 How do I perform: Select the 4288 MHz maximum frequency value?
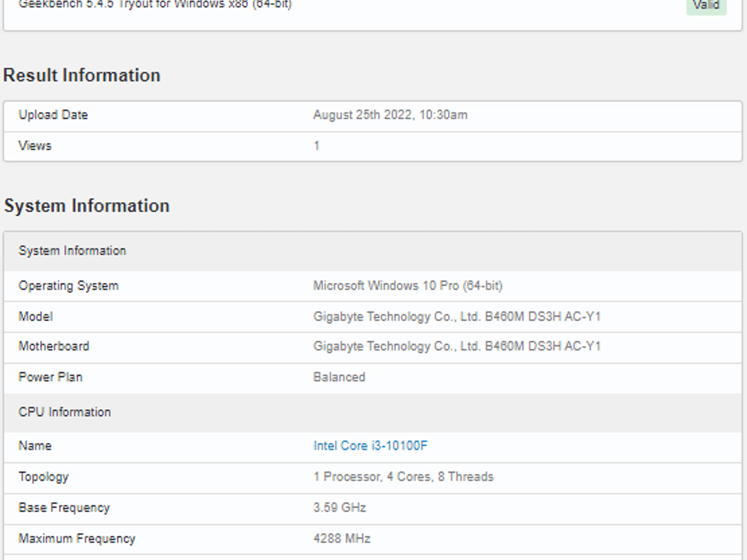[x=342, y=539]
